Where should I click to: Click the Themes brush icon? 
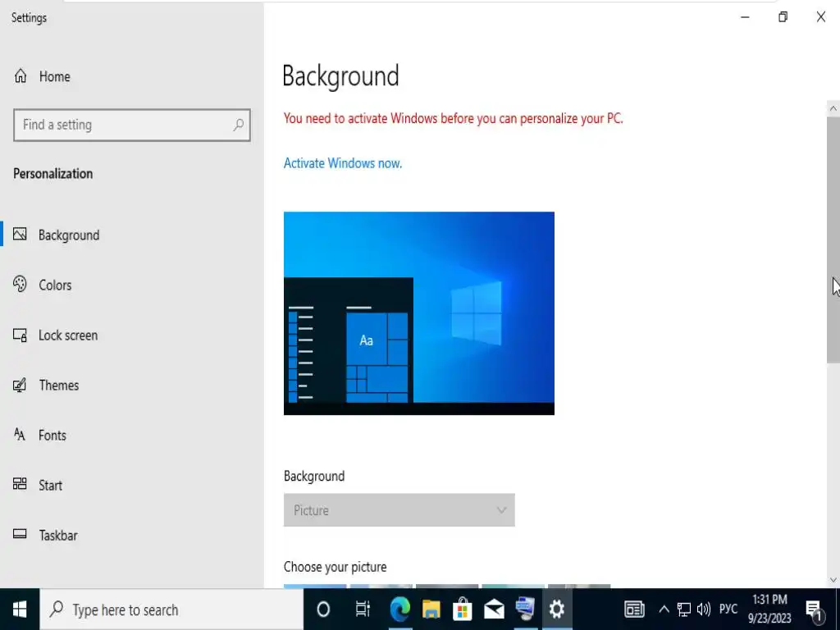[x=20, y=385]
